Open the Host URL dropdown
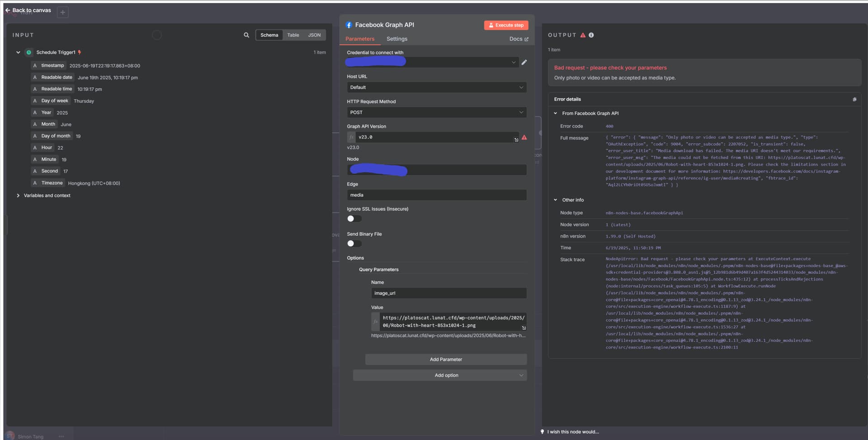The image size is (868, 440). point(437,88)
